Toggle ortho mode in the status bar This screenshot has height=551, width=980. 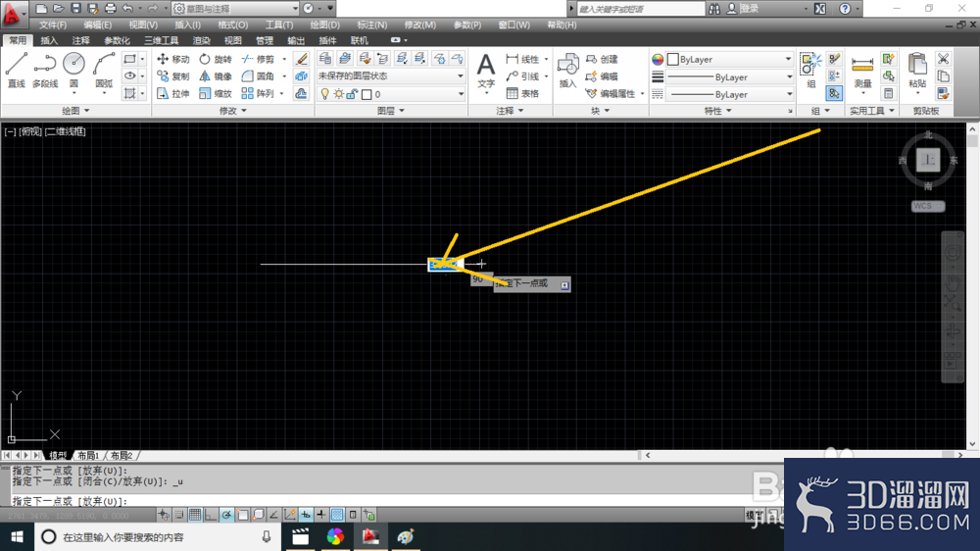pos(211,515)
